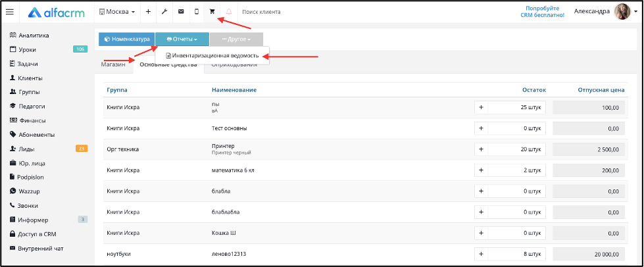Open Wazzup in the sidebar

click(28, 191)
